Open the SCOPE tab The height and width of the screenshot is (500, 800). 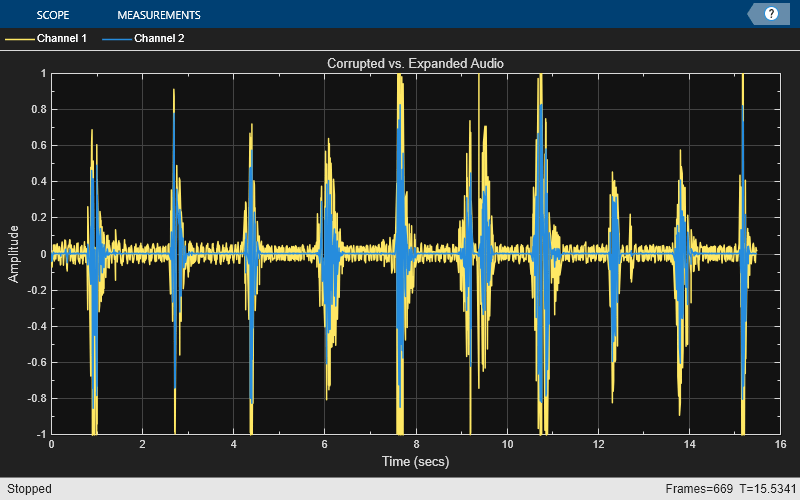(53, 15)
